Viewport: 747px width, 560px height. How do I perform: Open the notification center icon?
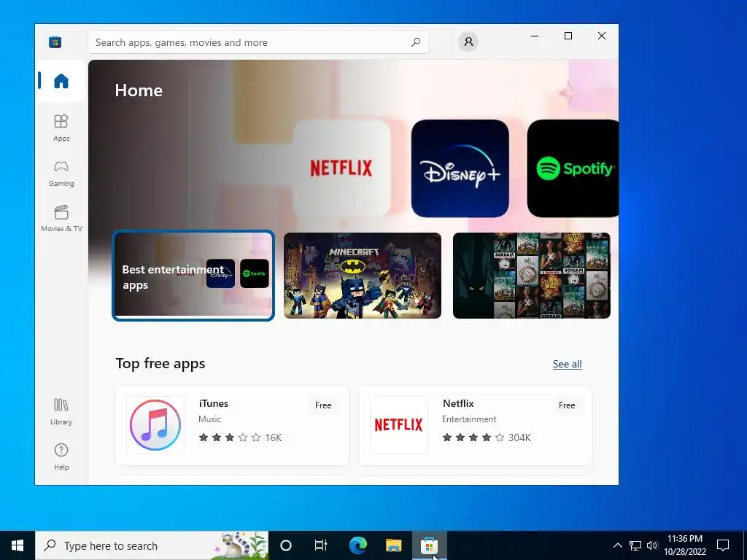point(723,545)
